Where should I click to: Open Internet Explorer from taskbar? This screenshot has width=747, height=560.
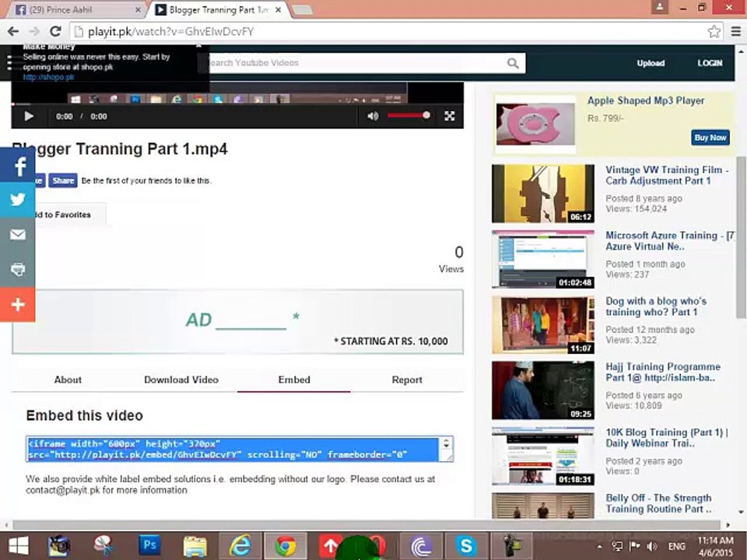(240, 546)
